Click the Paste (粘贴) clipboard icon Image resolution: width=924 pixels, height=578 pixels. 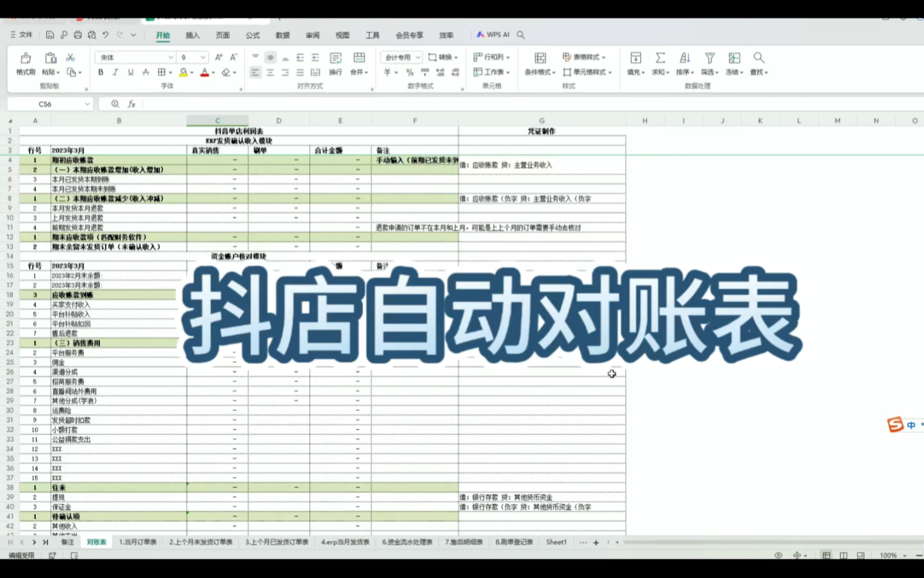click(x=50, y=58)
